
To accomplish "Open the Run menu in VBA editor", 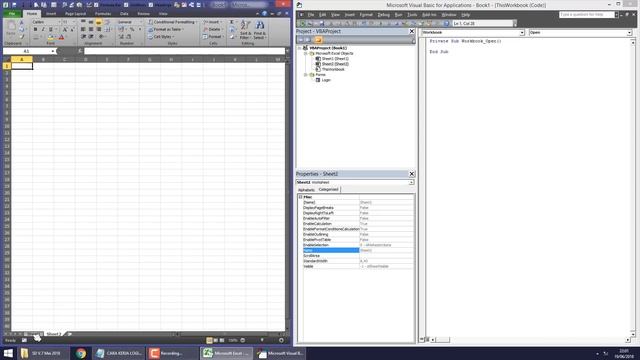I will pos(399,15).
